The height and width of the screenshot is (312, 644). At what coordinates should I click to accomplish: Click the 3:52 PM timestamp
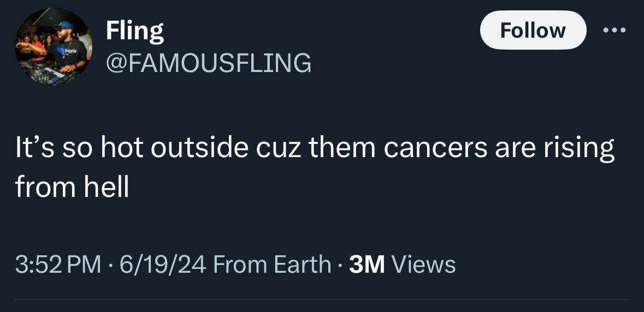click(58, 265)
